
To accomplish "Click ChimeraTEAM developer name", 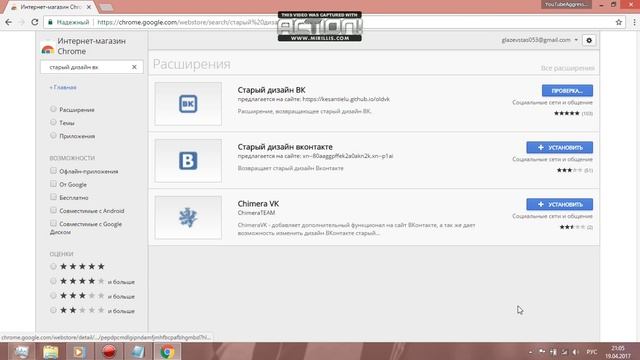I will coord(256,213).
